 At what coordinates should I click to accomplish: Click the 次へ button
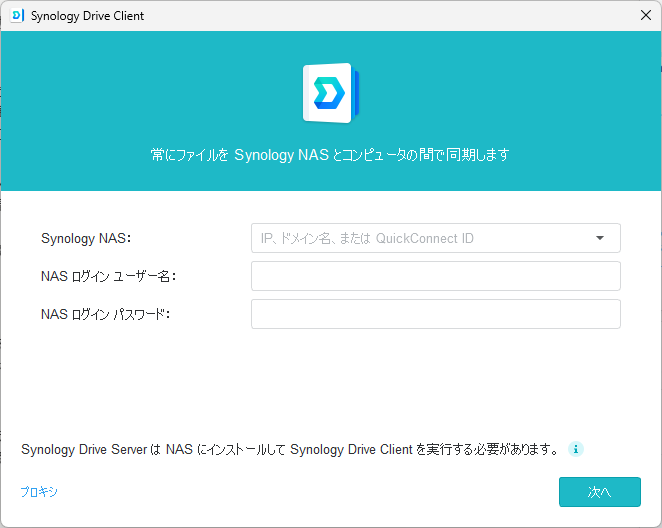[600, 492]
